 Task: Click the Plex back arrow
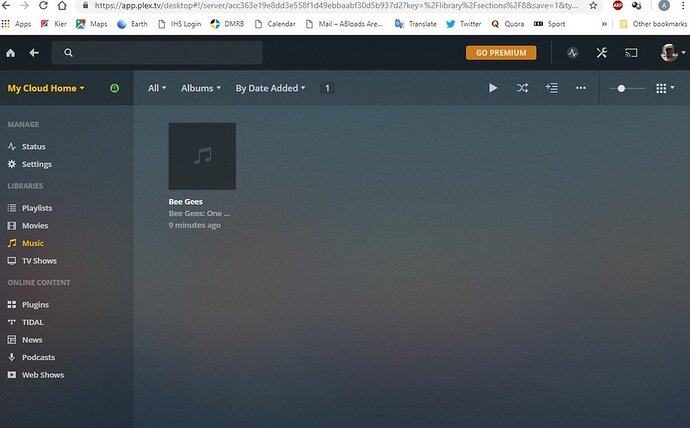coord(34,53)
